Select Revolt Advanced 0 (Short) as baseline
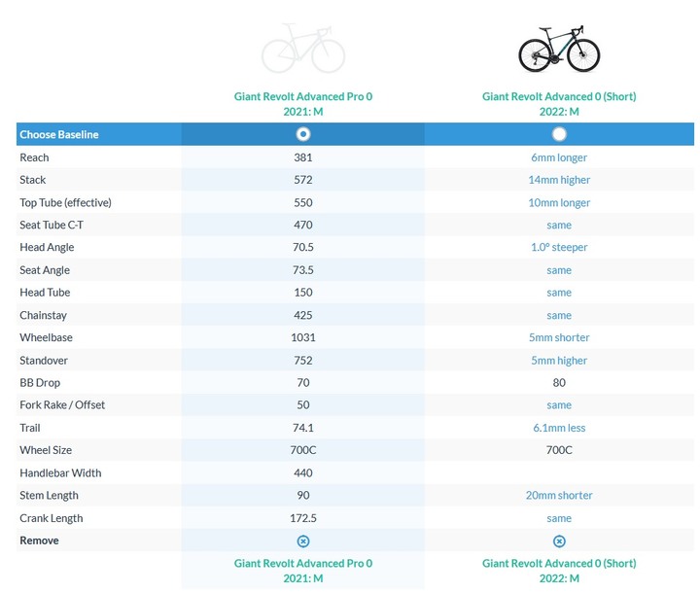This screenshot has height=593, width=700. coord(559,134)
